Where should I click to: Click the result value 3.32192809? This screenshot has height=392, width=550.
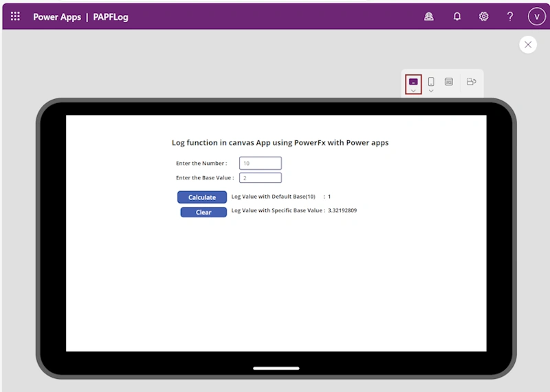[x=342, y=210]
